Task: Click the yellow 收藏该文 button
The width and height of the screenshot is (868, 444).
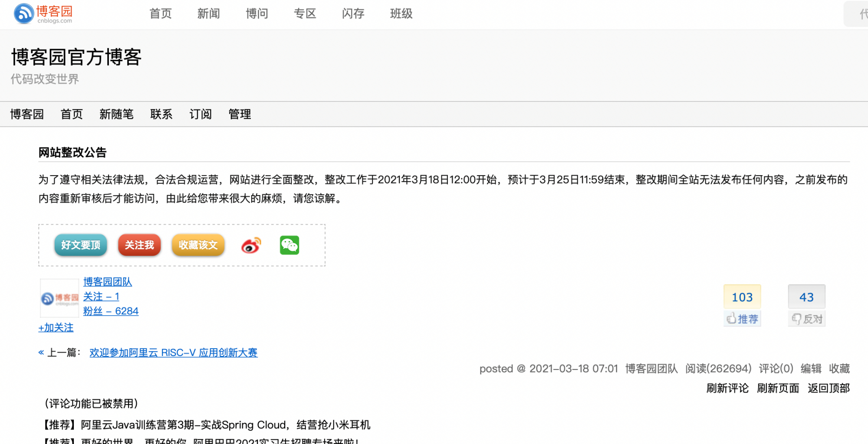Action: (198, 245)
